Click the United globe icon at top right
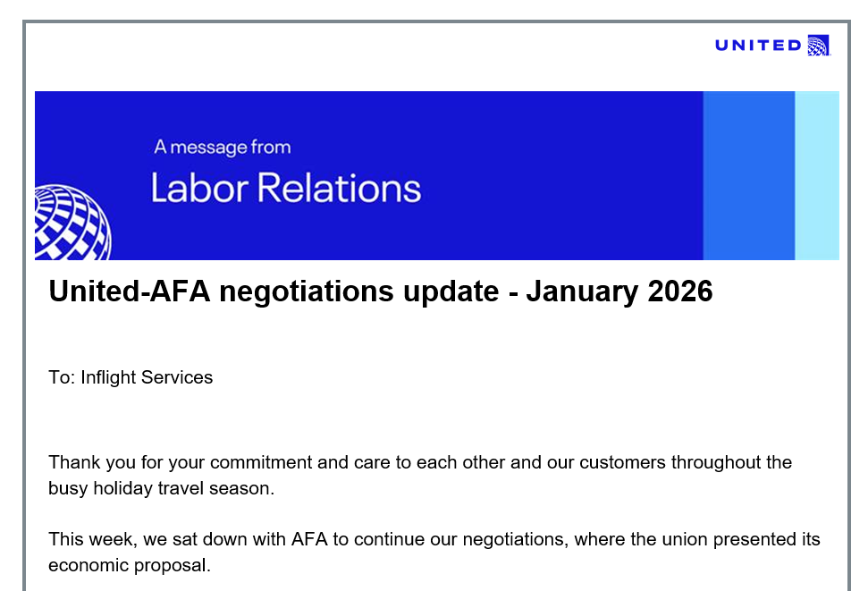The height and width of the screenshot is (591, 868). (x=818, y=46)
